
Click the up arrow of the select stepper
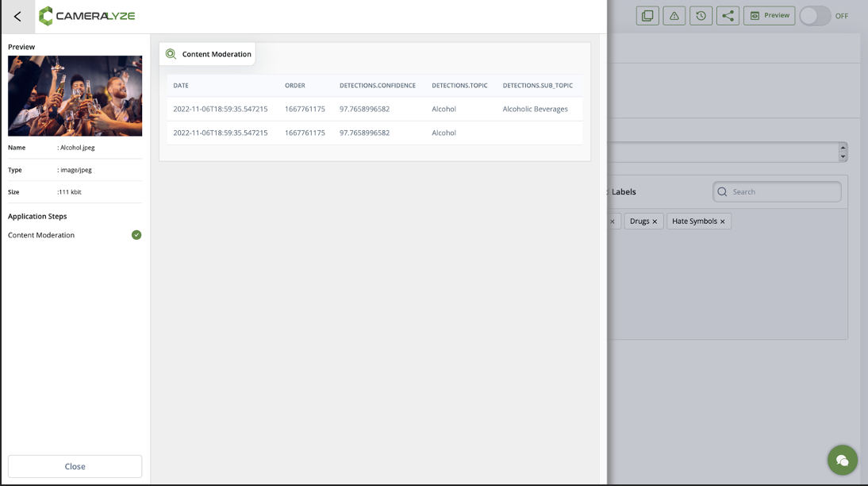pos(843,148)
